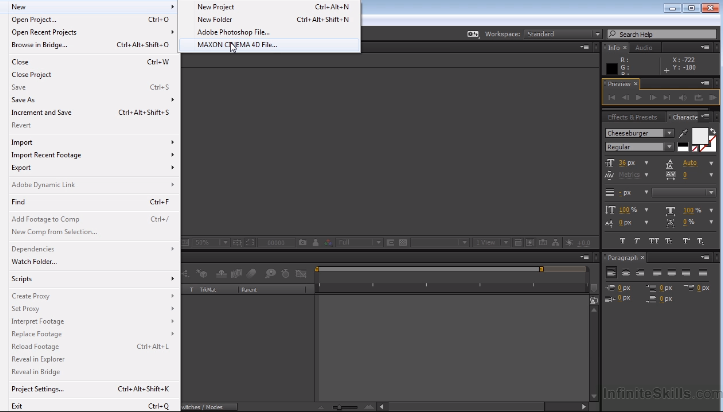The width and height of the screenshot is (723, 412).
Task: Toggle Superscript in Character panel
Action: [x=686, y=241]
